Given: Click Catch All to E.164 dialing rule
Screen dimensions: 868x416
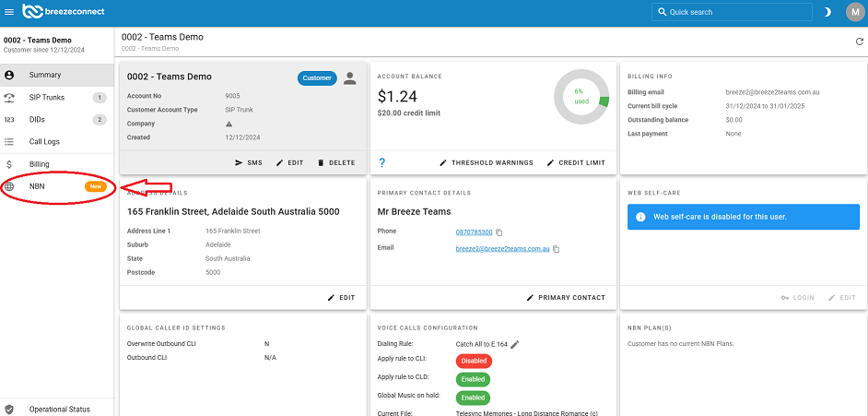Looking at the screenshot, I should 482,344.
